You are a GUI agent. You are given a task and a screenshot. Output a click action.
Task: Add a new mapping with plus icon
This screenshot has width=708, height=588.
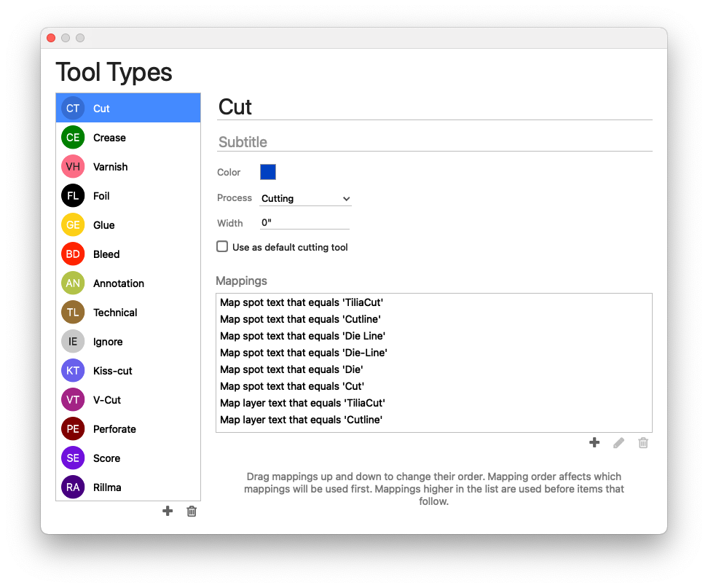pyautogui.click(x=594, y=442)
